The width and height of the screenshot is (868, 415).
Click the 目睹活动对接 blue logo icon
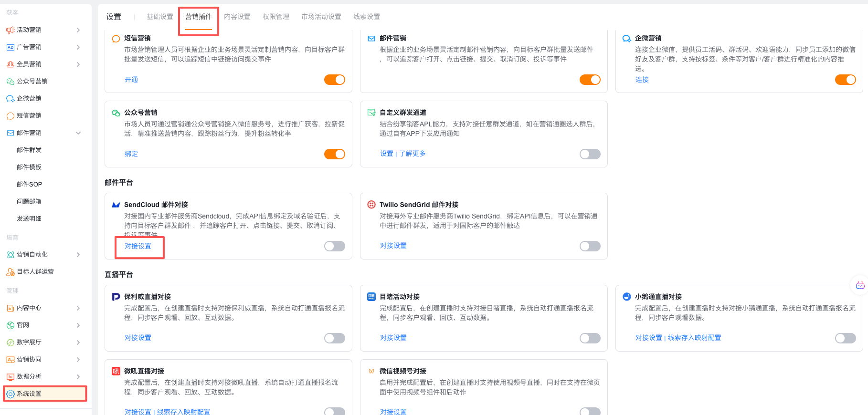point(371,297)
